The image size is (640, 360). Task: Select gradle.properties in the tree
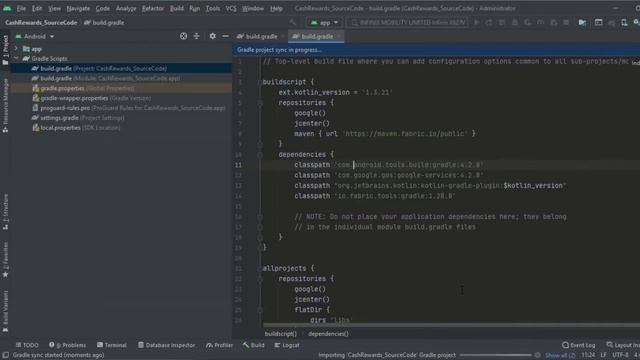[x=122, y=88]
